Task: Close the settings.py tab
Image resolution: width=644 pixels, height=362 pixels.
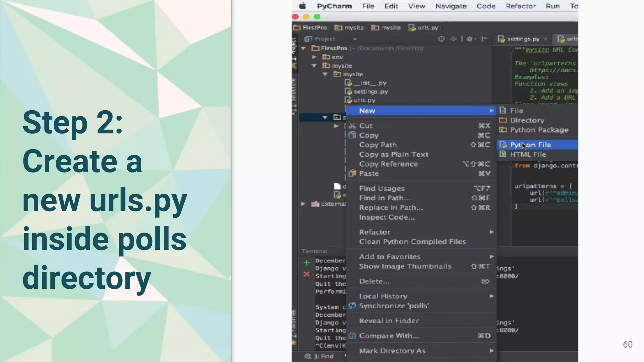Action: click(x=546, y=39)
